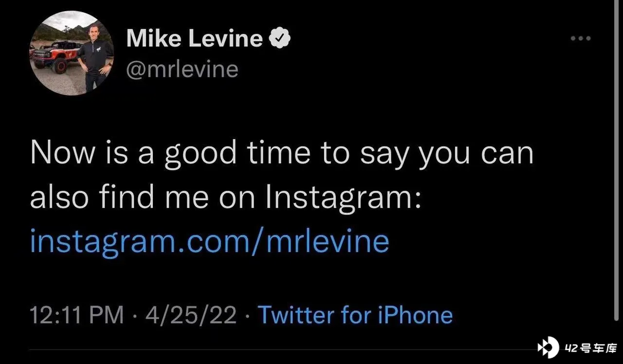Open the Mike Levine display name
The width and height of the screenshot is (623, 364).
[x=195, y=38]
